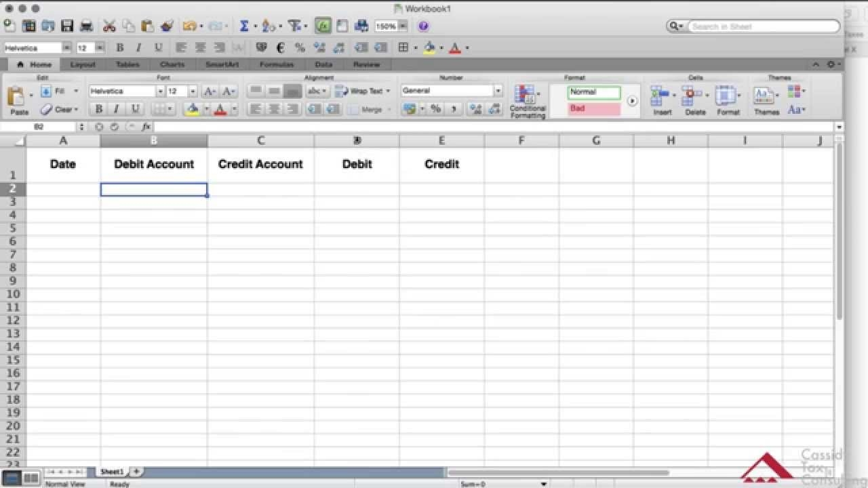
Task: Click the Insert cells icon
Action: [662, 100]
